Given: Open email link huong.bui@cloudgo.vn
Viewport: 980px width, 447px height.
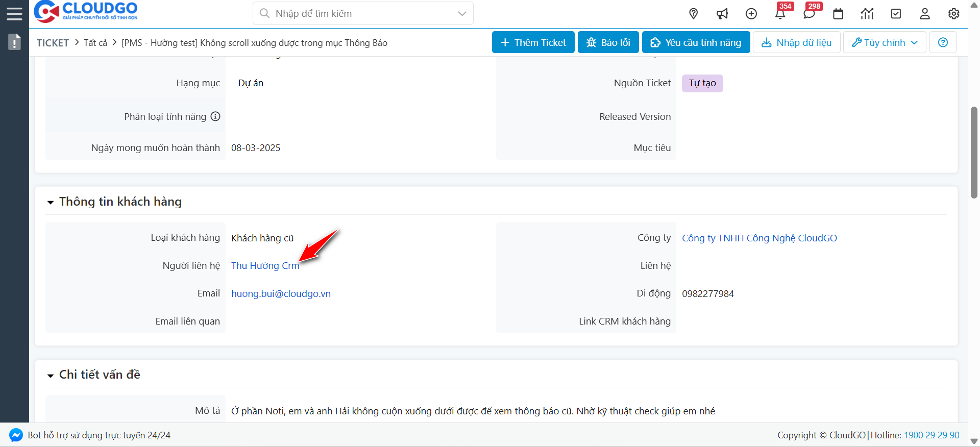Looking at the screenshot, I should [281, 294].
